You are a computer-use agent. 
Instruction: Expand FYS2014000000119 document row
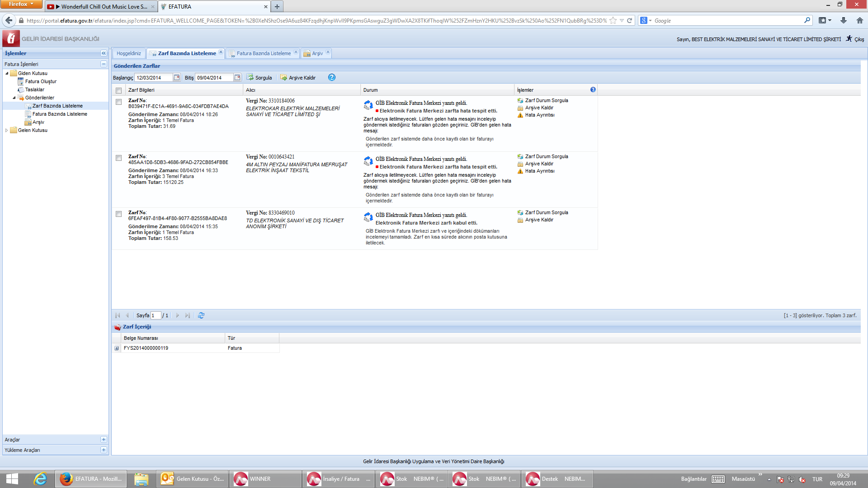117,348
